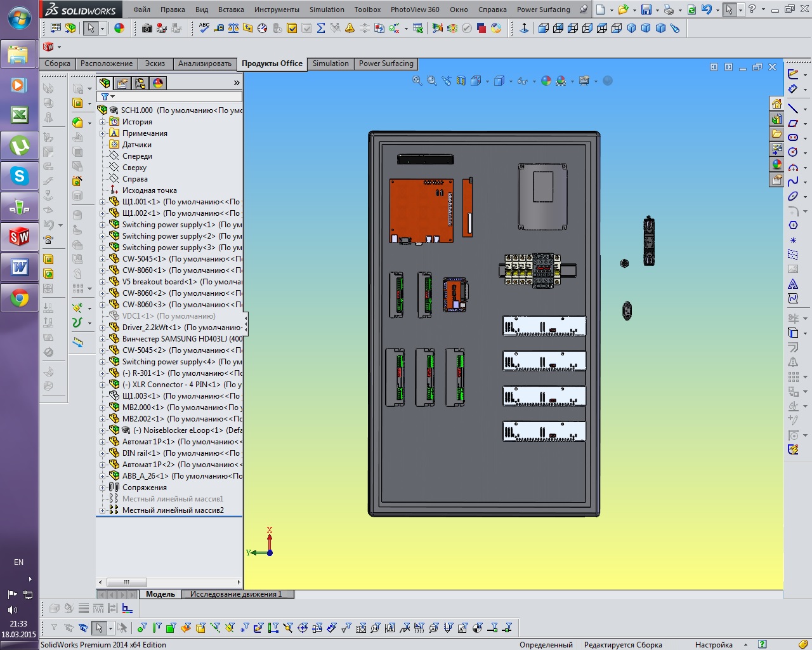Click the Spell Check ABC icon

(x=204, y=28)
